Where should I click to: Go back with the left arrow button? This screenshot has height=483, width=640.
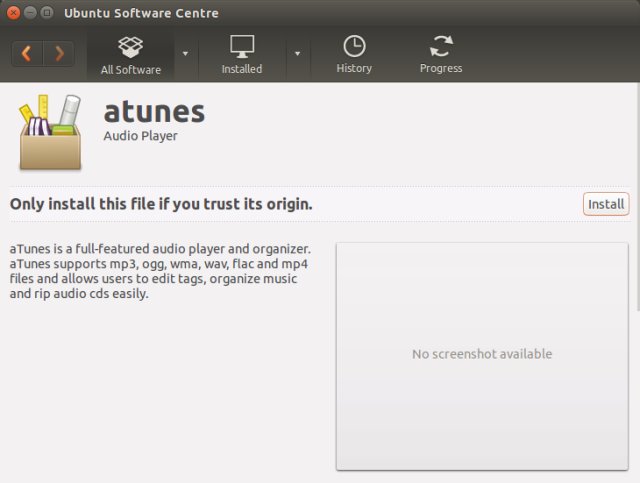27,53
